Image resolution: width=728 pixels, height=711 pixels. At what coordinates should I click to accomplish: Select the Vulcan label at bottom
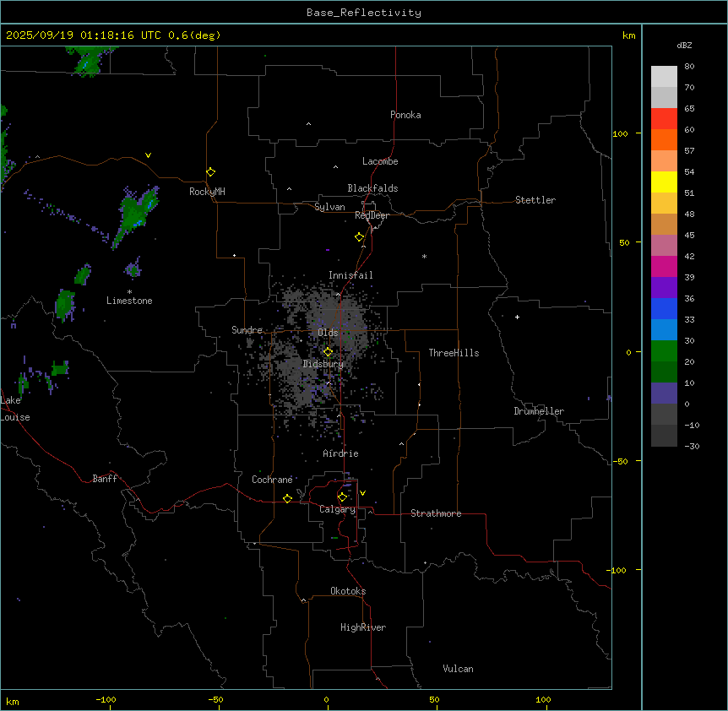tap(458, 669)
